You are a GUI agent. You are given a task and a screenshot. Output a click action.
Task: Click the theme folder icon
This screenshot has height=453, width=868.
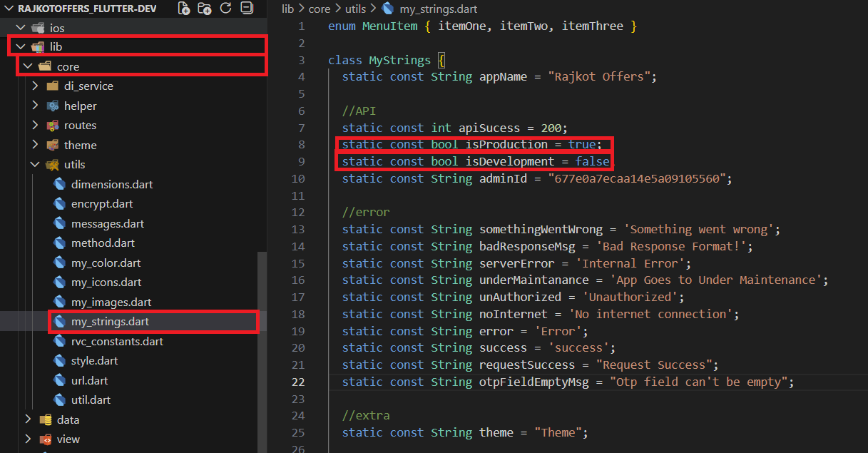point(52,146)
